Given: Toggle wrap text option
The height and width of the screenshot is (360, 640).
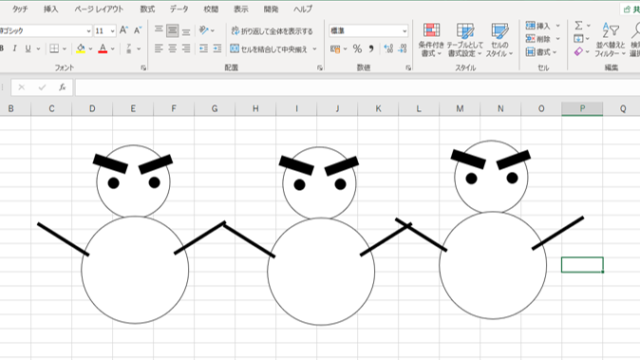Looking at the screenshot, I should (272, 31).
